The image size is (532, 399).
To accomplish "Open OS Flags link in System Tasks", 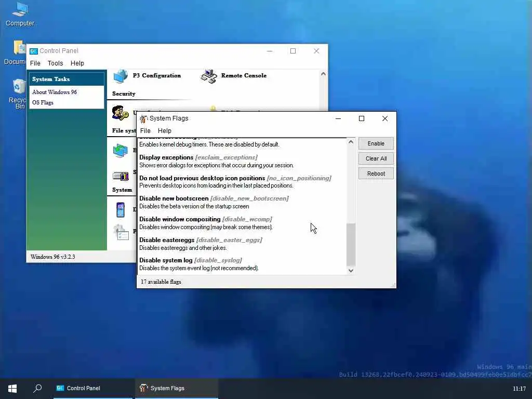I will pyautogui.click(x=43, y=102).
